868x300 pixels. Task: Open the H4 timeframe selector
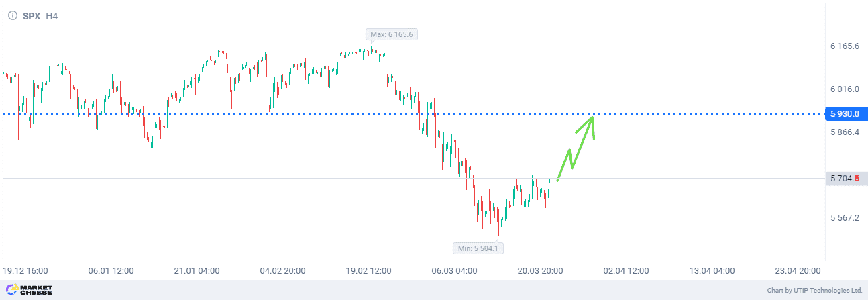pos(52,15)
